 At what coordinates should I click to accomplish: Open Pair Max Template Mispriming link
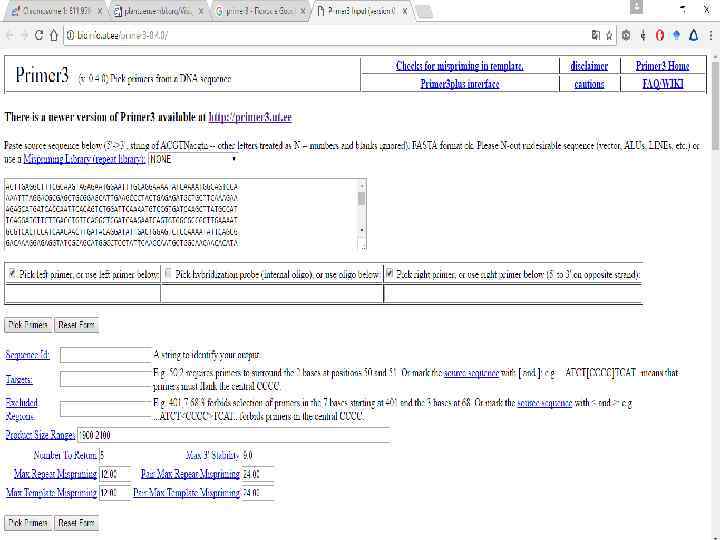pos(186,493)
